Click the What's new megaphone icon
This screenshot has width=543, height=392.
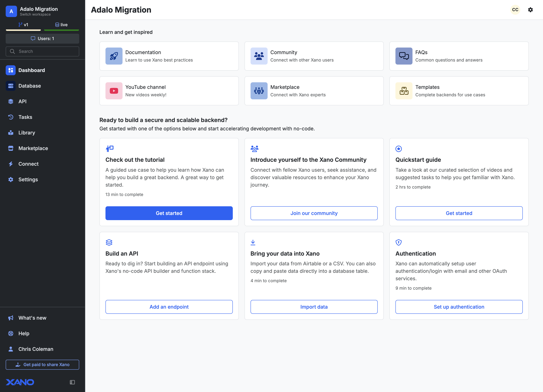pyautogui.click(x=11, y=318)
